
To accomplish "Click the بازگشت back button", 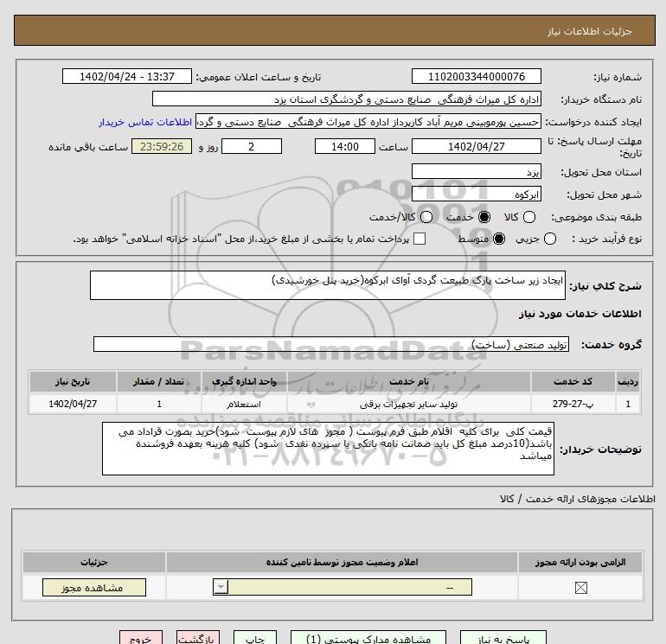I will [x=198, y=638].
